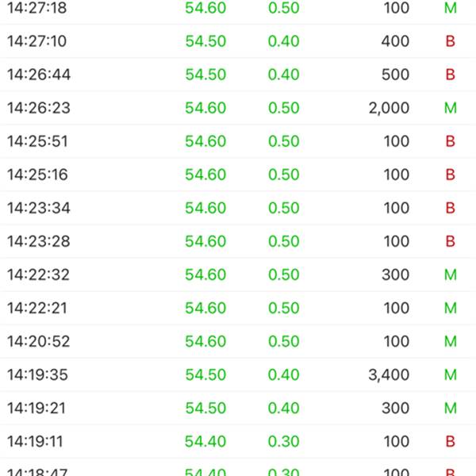Tap the 300 volume at 14:22:32
Screen dimensions: 476x476
395,274
